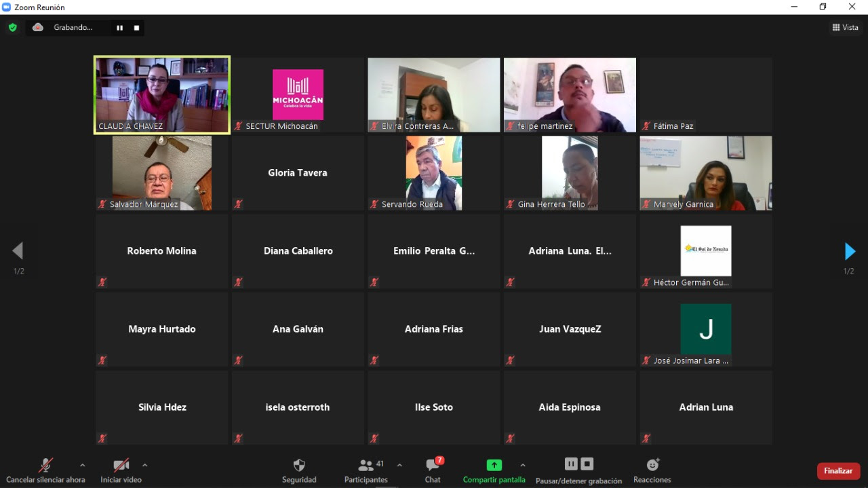868x488 pixels.
Task: Expand audio options arrow beside microphone
Action: point(83,465)
